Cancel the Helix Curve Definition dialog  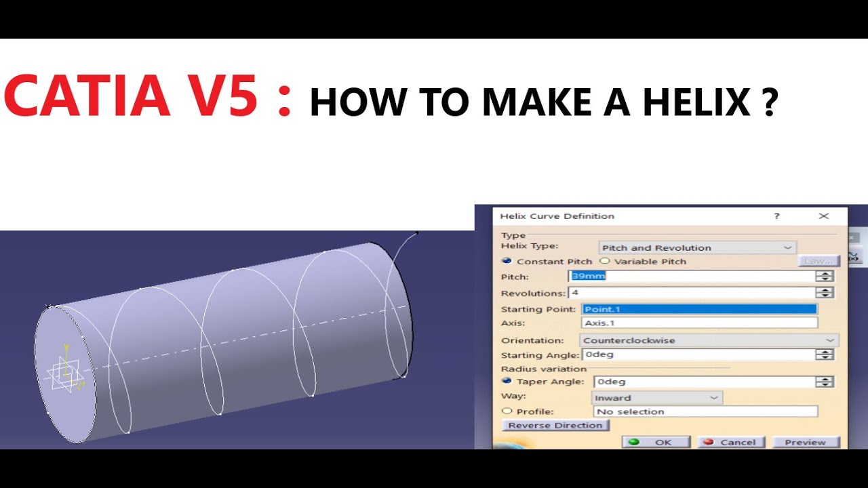click(731, 442)
